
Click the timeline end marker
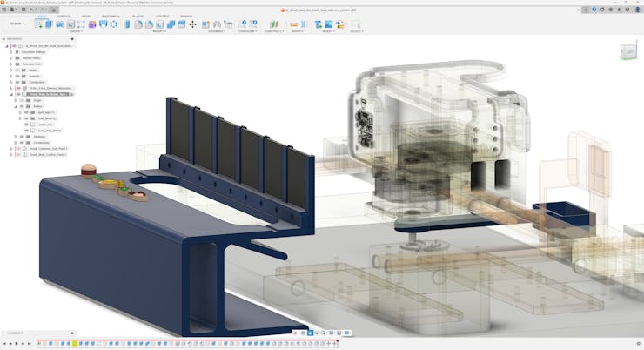pos(336,344)
